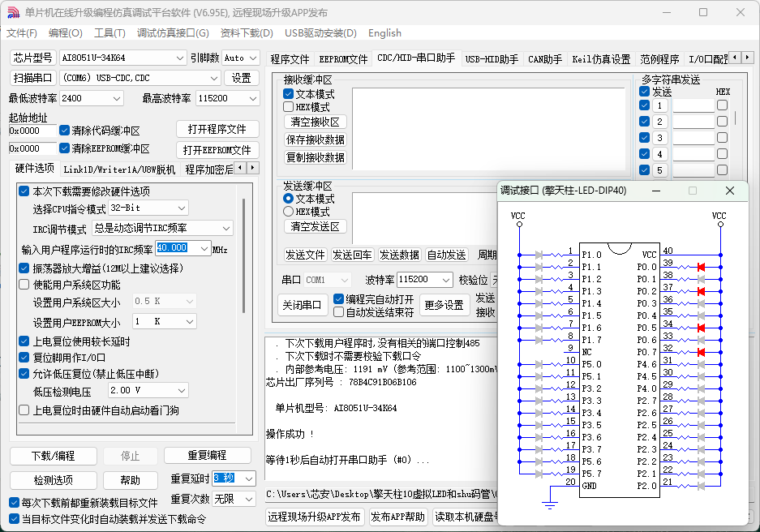760x532 pixels.
Task: Click the grey LED on pin P2.0
Action: (701, 486)
